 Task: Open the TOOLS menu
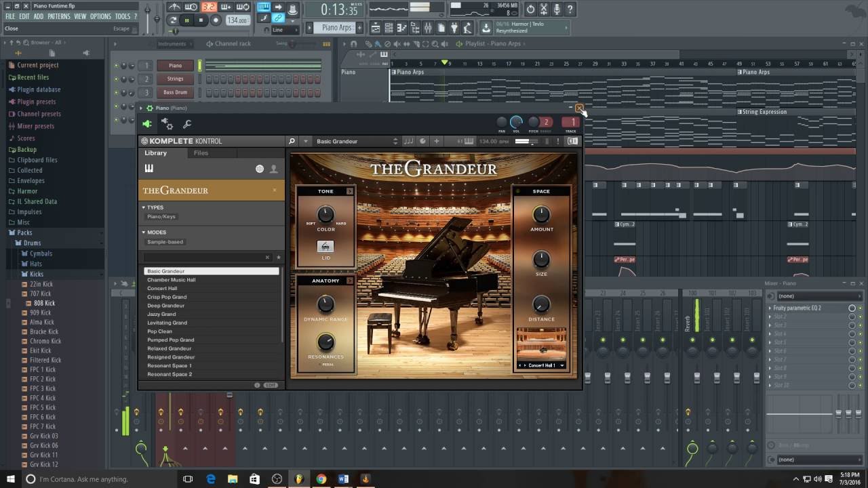(x=123, y=16)
